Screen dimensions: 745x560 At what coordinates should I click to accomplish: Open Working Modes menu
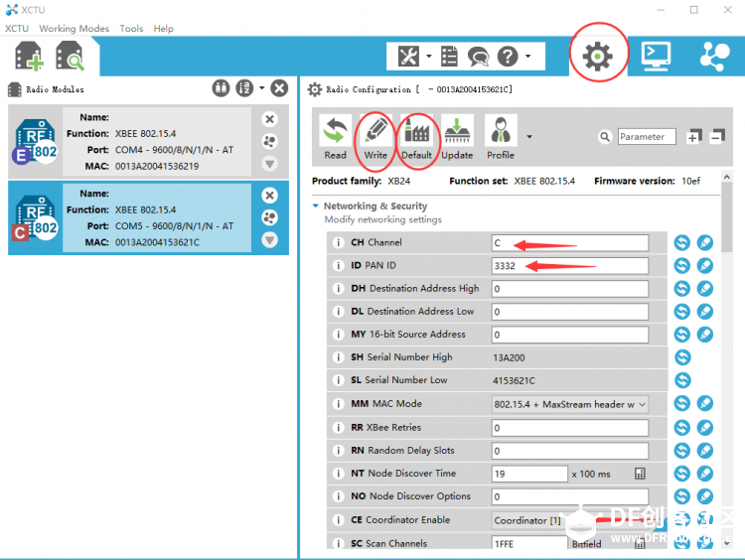coord(74,29)
